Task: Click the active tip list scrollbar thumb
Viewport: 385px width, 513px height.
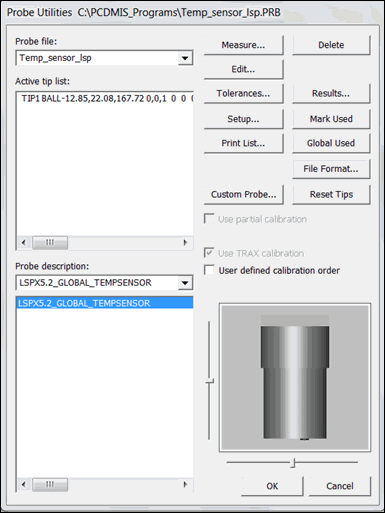Action: point(50,242)
